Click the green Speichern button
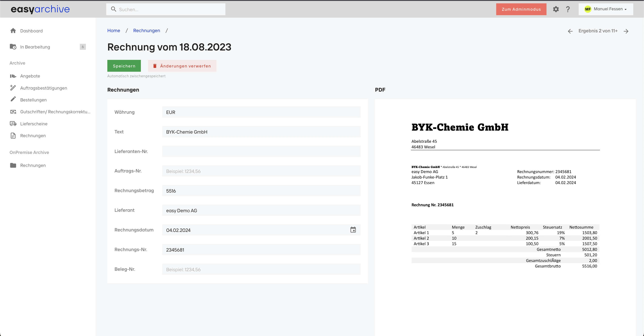Viewport: 644px width, 336px height. [124, 66]
